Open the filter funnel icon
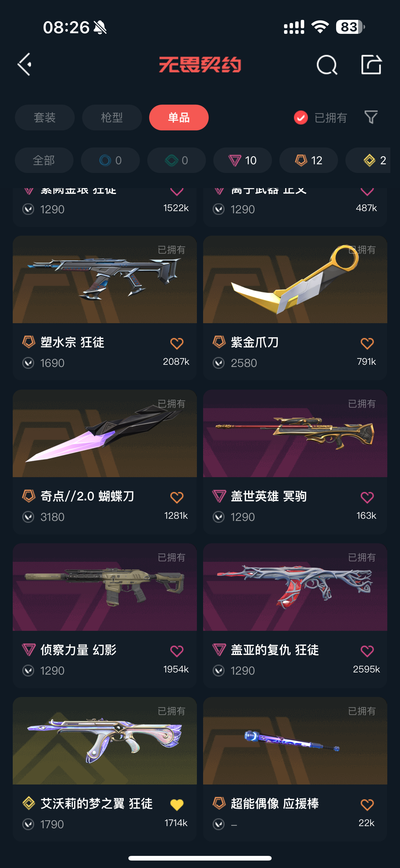This screenshot has width=400, height=868. pyautogui.click(x=371, y=117)
